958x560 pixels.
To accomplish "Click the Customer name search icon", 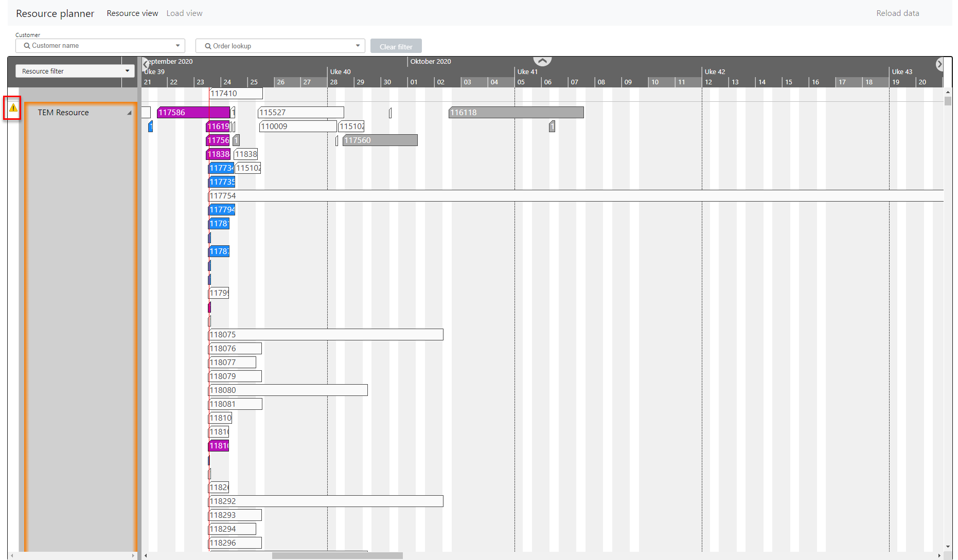I will [27, 46].
